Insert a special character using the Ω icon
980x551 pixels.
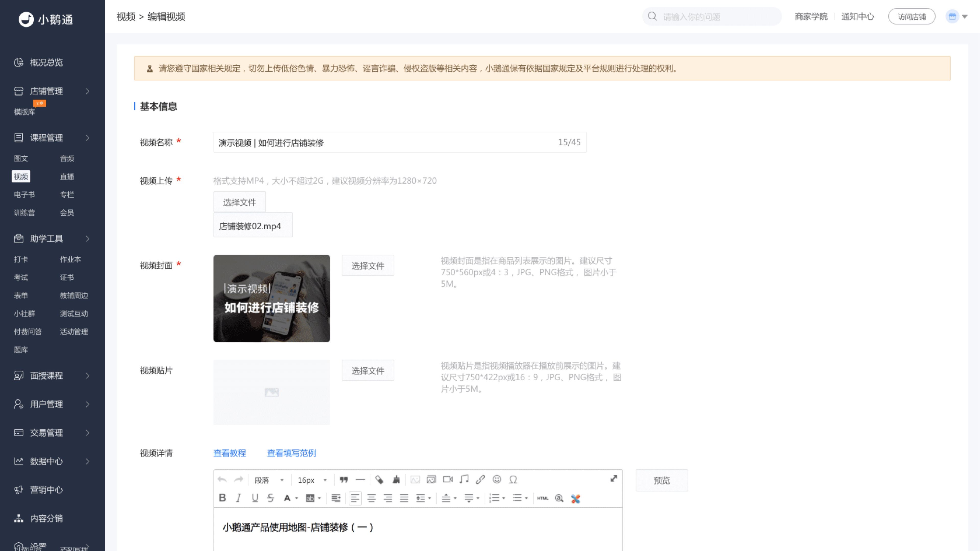[513, 480]
